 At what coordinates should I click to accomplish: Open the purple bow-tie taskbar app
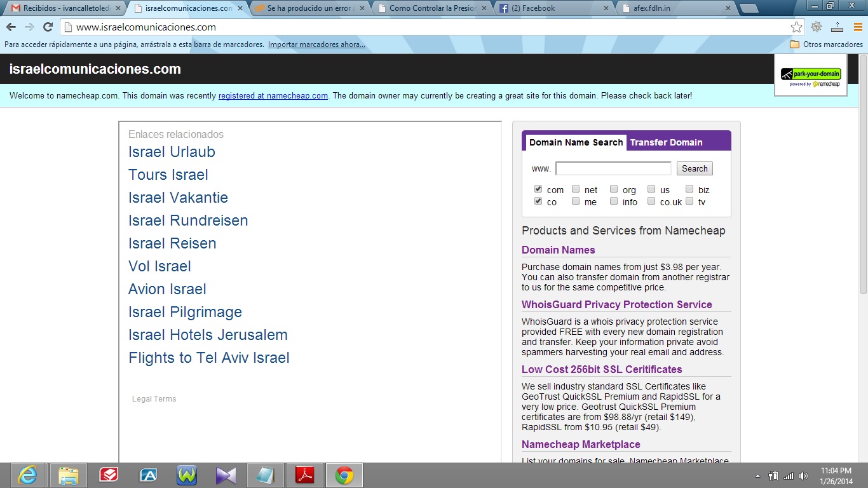[x=226, y=475]
